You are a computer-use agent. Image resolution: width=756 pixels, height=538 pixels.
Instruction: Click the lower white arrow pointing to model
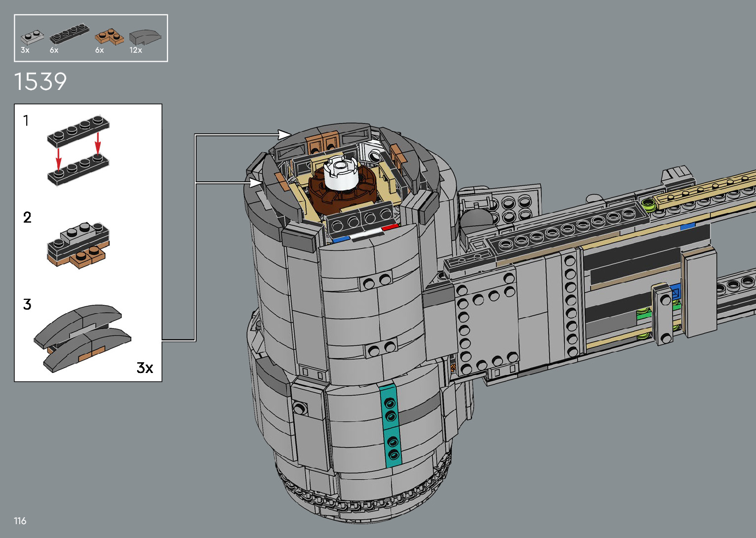(x=255, y=183)
